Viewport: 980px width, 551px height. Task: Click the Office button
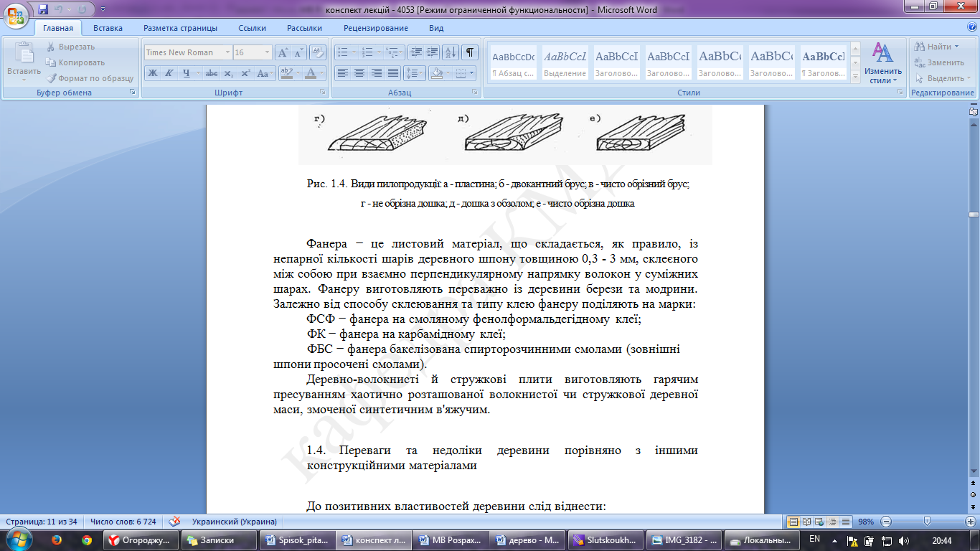click(16, 14)
